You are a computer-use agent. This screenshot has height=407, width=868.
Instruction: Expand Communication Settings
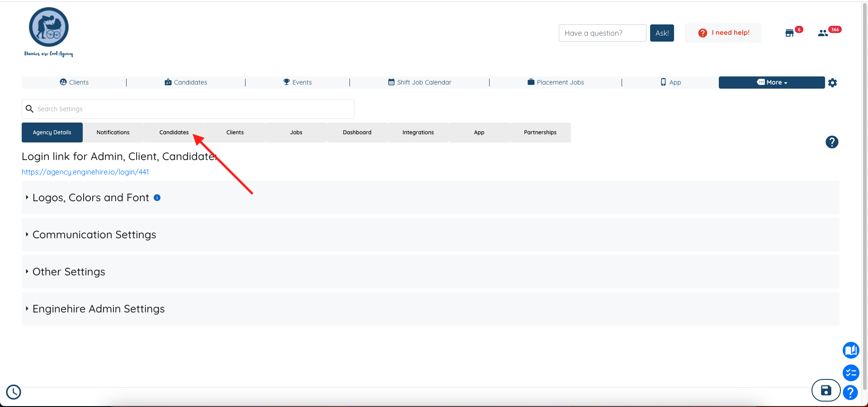[94, 235]
